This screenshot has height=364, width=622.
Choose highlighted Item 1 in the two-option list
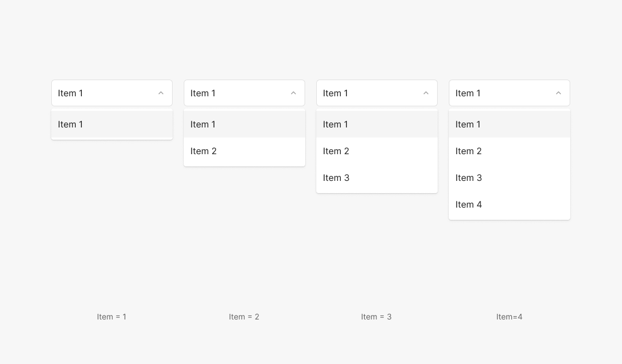pyautogui.click(x=244, y=124)
